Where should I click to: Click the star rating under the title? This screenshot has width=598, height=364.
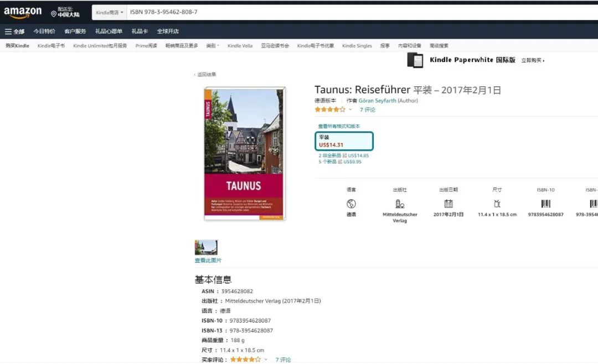pos(330,110)
